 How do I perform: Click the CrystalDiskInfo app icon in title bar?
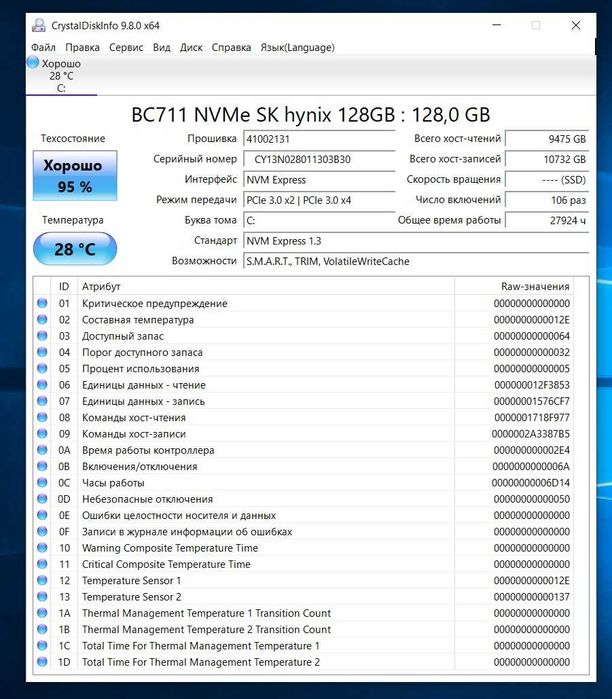click(x=39, y=25)
